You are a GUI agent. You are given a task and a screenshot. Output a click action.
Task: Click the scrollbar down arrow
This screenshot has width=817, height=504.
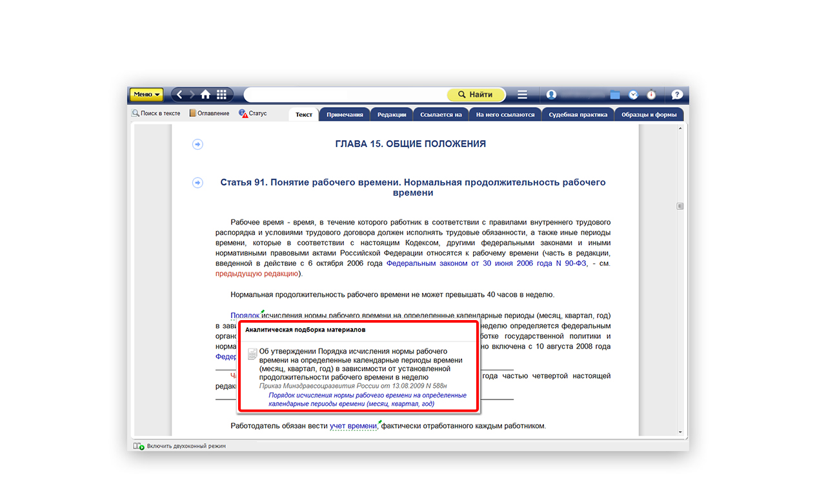(x=680, y=432)
